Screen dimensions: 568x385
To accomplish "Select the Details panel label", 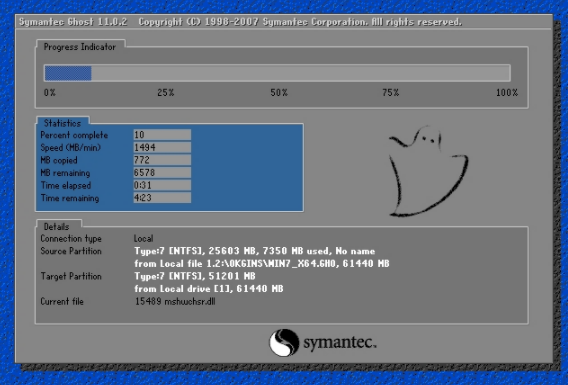I will click(56, 227).
